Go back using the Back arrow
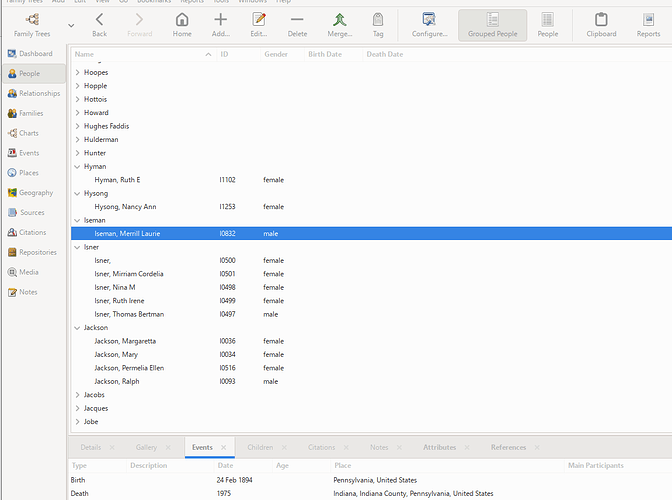672x500 pixels. pos(99,25)
